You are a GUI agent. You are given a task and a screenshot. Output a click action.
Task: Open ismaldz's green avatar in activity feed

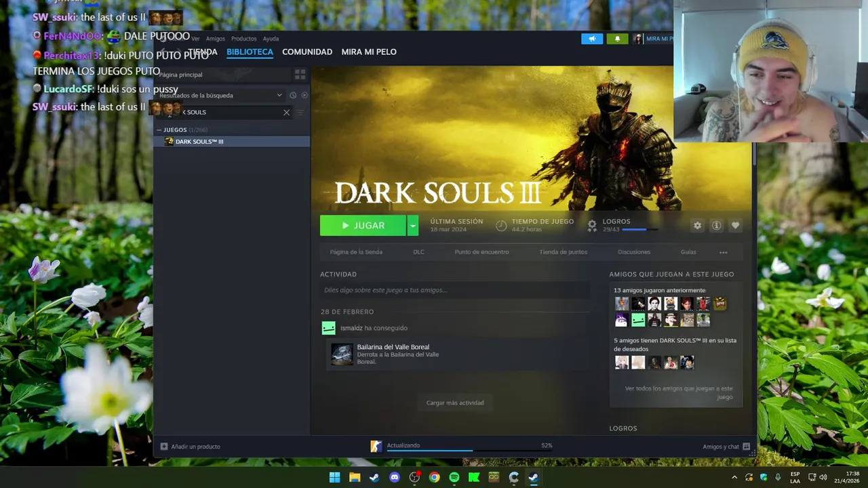pos(328,328)
